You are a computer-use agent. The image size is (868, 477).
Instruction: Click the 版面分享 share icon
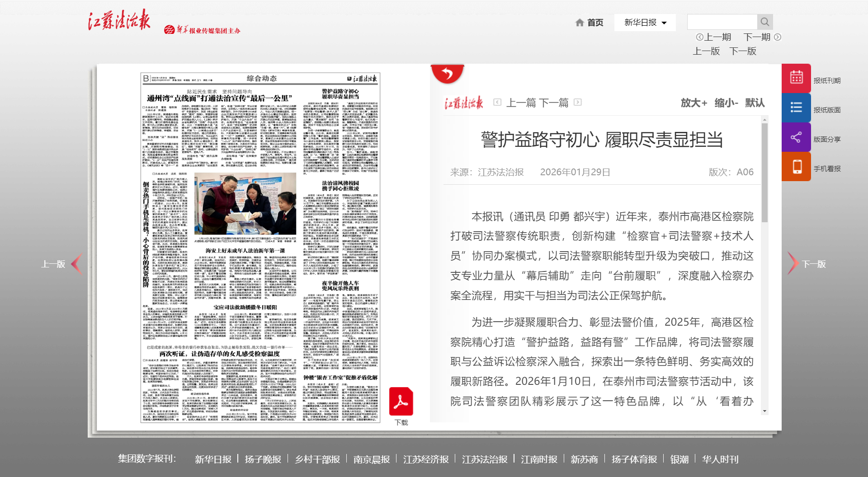click(797, 136)
